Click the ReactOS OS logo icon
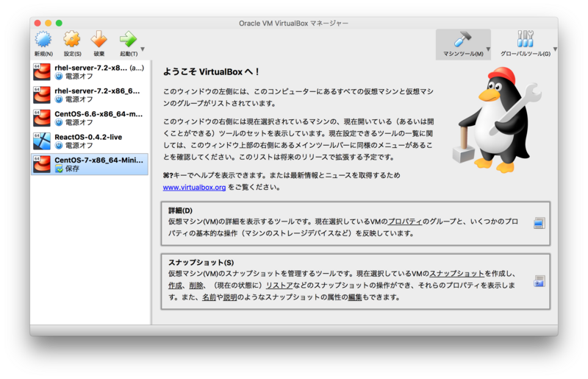Screen dimensions: 588x379 click(x=42, y=141)
